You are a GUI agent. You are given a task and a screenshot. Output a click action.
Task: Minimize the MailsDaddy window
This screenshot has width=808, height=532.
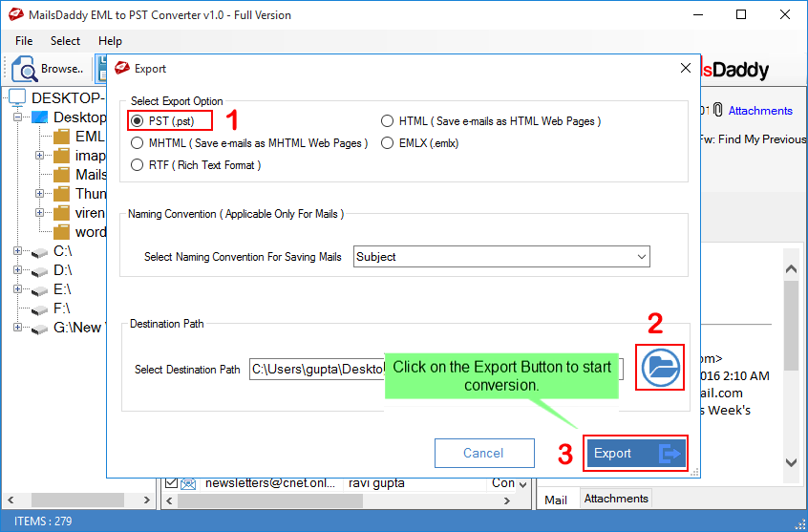point(696,14)
